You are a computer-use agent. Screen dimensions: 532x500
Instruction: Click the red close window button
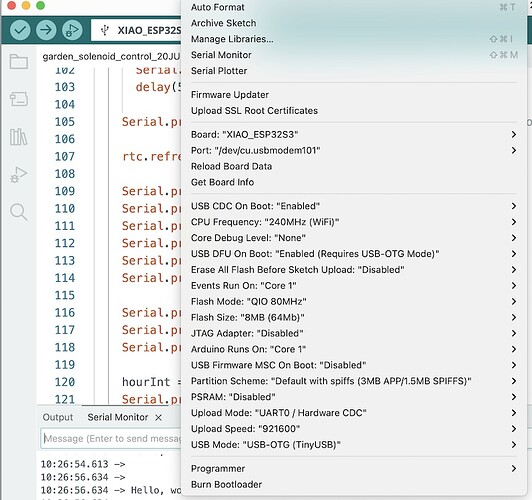point(12,5)
